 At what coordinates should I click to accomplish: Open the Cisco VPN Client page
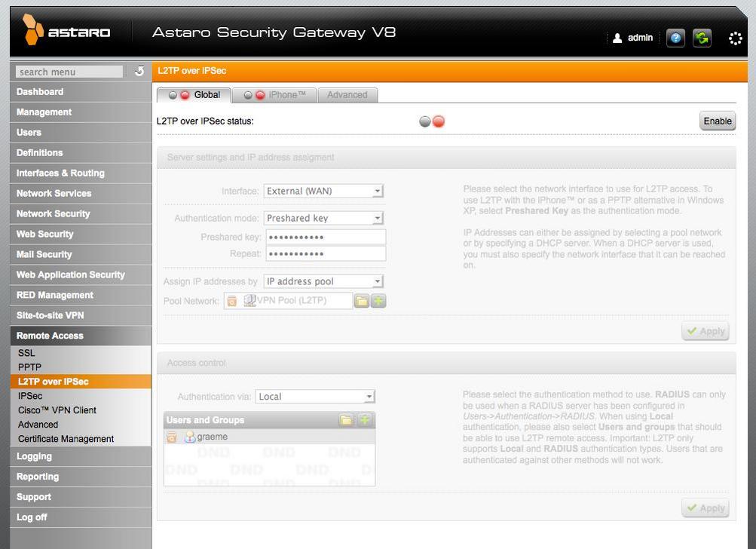pos(81,410)
